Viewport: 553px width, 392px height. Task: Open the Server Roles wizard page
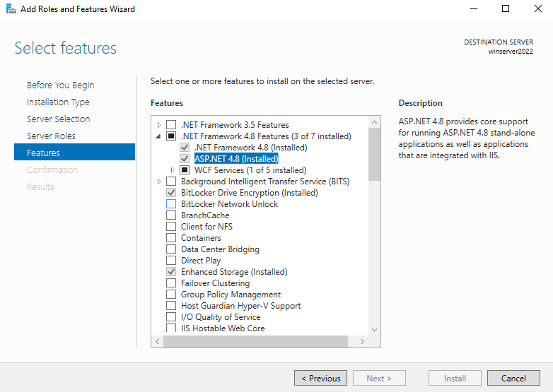51,136
